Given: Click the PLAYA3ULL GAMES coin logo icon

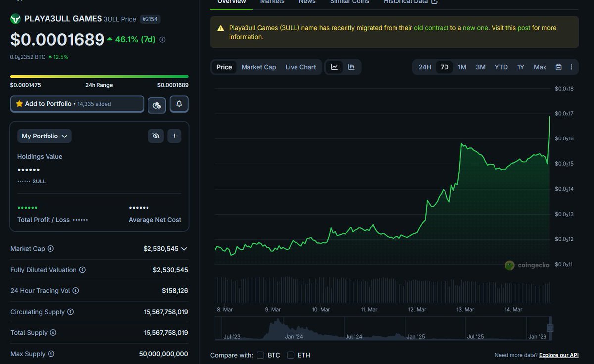Looking at the screenshot, I should [16, 19].
